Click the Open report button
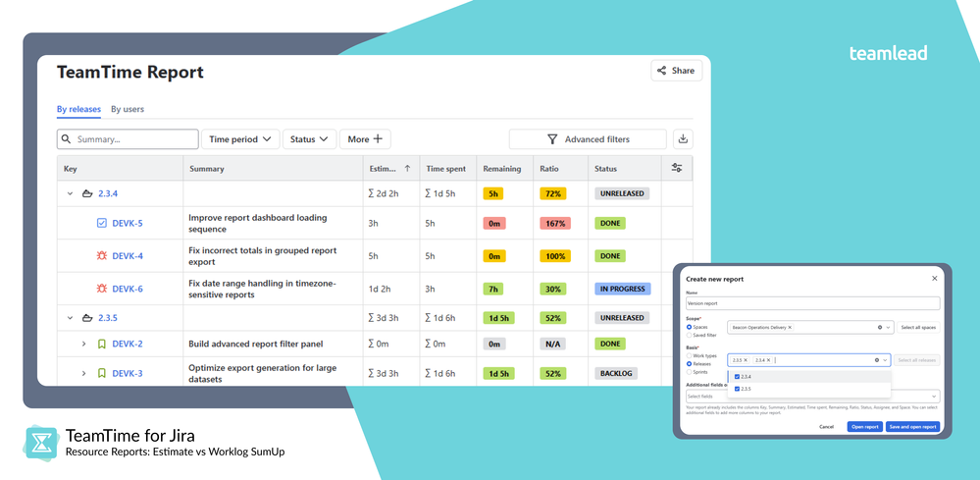980x480 pixels. [865, 426]
